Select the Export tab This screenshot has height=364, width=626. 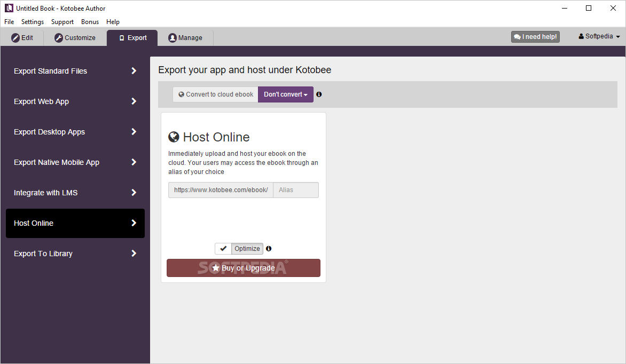click(132, 37)
